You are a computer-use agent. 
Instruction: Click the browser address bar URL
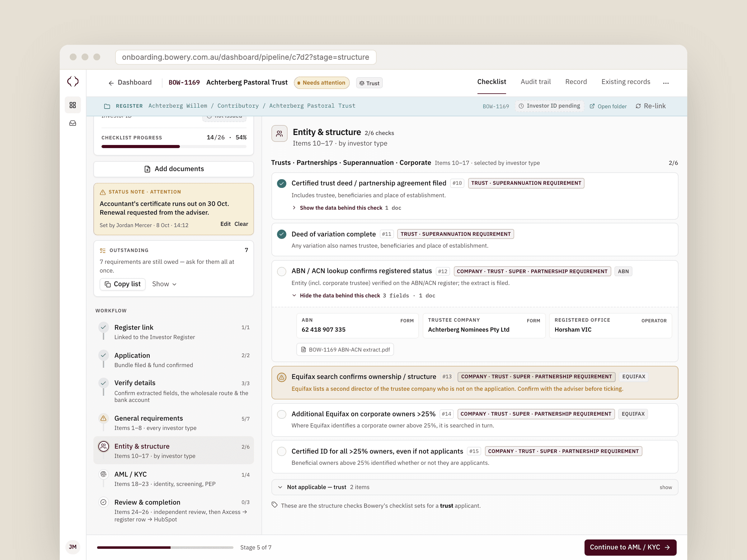(x=246, y=57)
